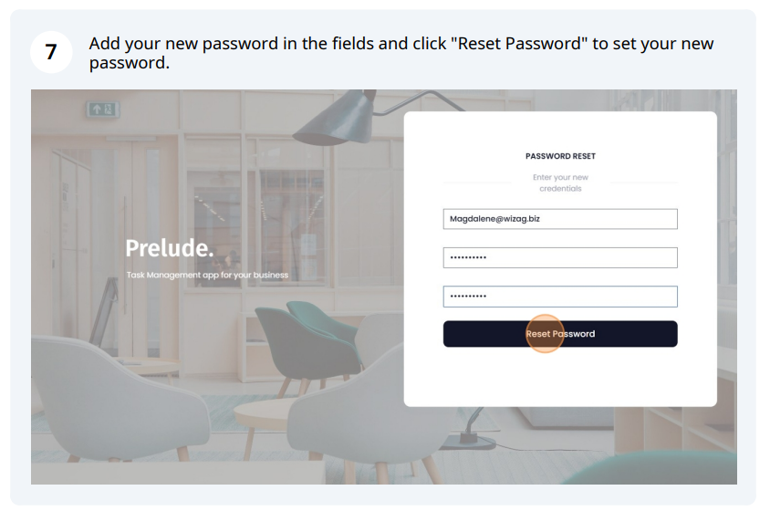
Task: Select the first masked password field
Action: pyautogui.click(x=560, y=258)
